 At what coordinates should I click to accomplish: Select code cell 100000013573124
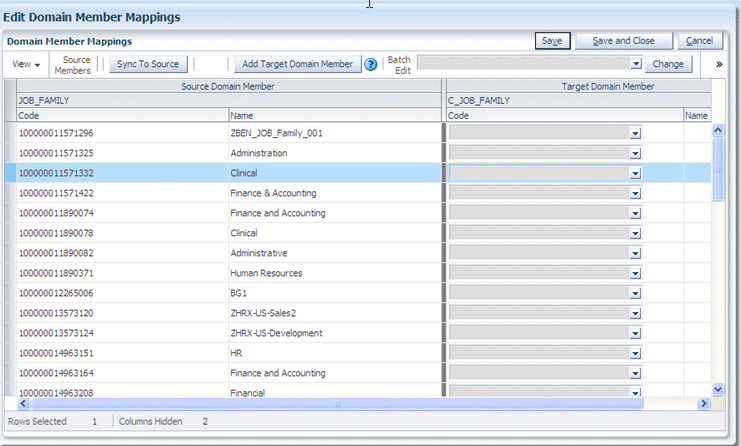122,333
